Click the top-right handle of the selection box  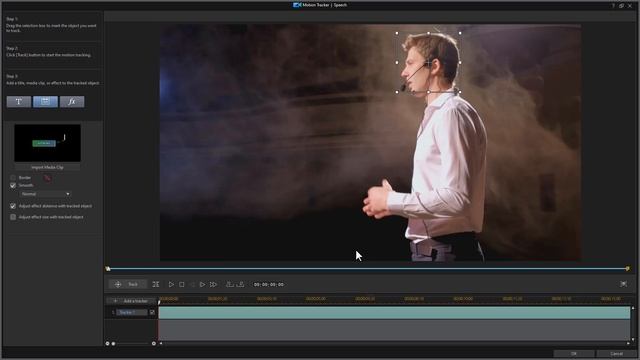460,33
